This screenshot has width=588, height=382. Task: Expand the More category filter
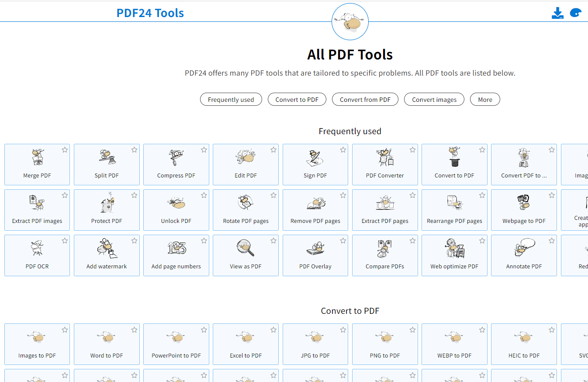point(485,100)
